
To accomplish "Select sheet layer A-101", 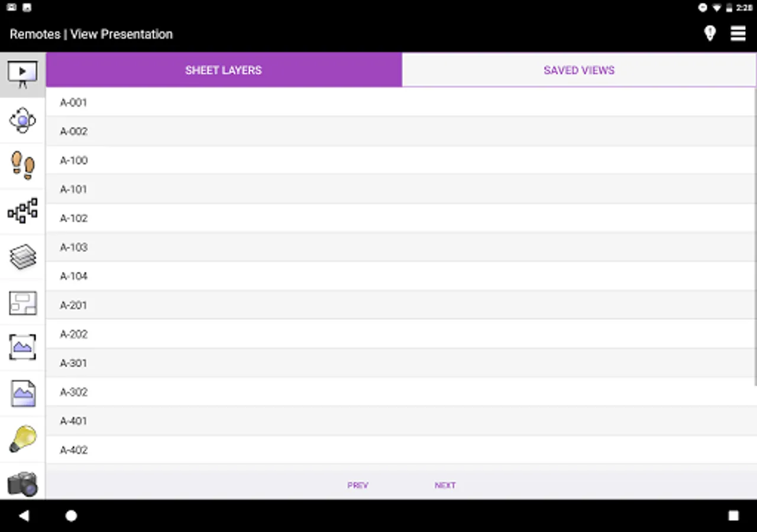I will coord(401,189).
